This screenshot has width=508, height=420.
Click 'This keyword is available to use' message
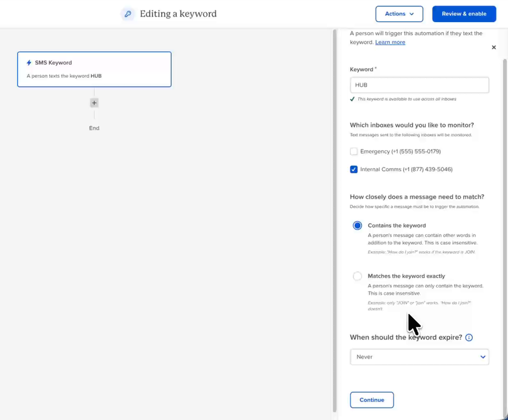[x=406, y=99]
